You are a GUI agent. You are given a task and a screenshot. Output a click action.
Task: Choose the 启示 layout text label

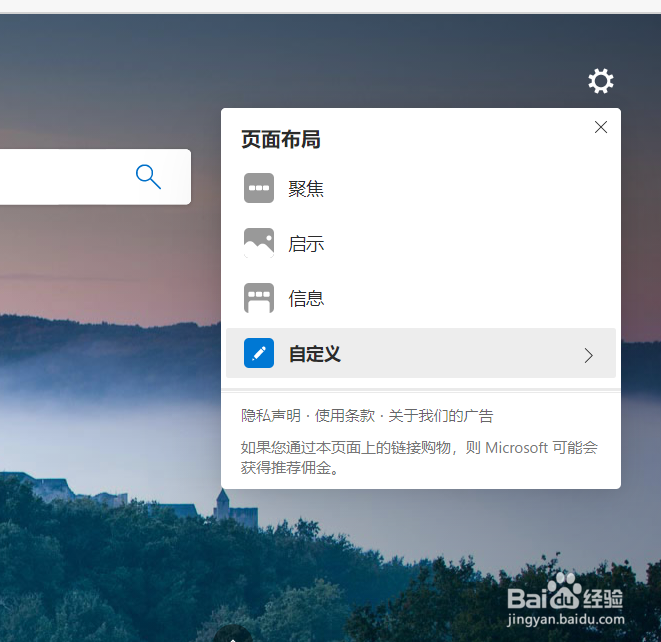tap(306, 244)
